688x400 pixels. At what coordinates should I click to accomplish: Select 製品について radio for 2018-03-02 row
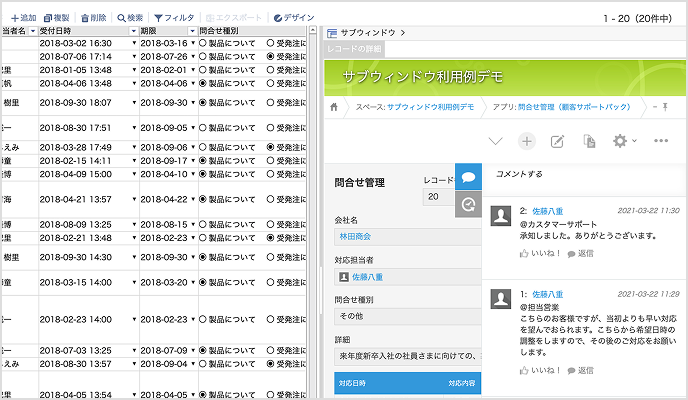point(203,44)
